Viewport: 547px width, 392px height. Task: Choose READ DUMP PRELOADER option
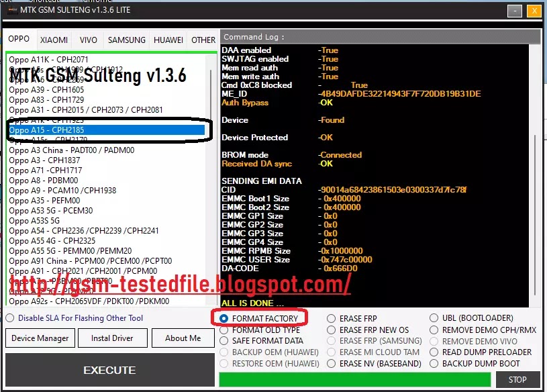click(481, 352)
